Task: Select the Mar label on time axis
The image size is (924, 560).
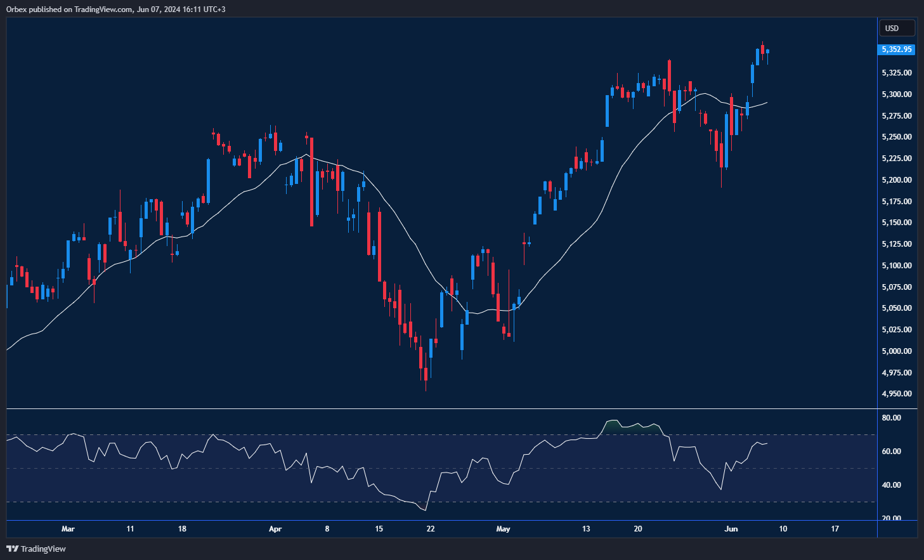Action: (x=68, y=529)
